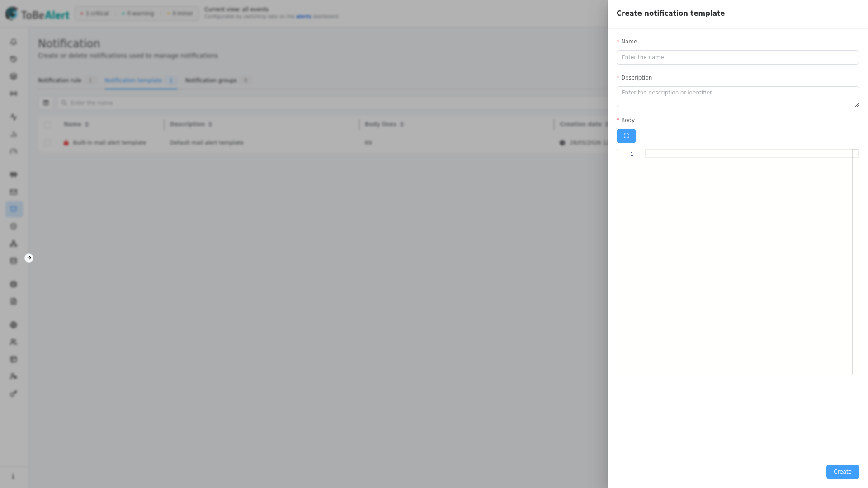Click the 0 warning status badge
The image size is (868, 488).
pos(138,14)
